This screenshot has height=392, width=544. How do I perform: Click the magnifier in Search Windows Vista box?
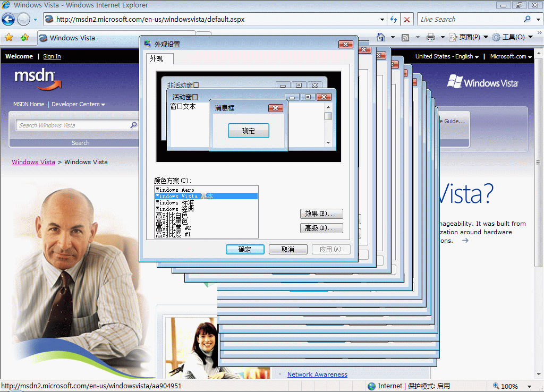click(133, 125)
